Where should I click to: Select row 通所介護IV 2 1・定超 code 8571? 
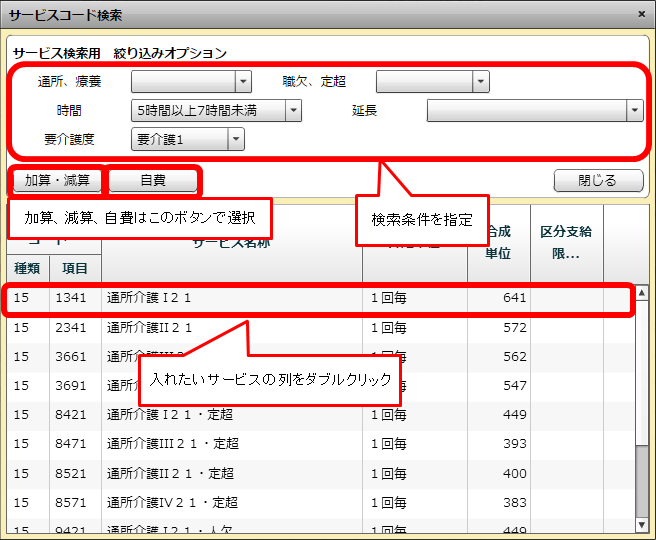(x=300, y=501)
